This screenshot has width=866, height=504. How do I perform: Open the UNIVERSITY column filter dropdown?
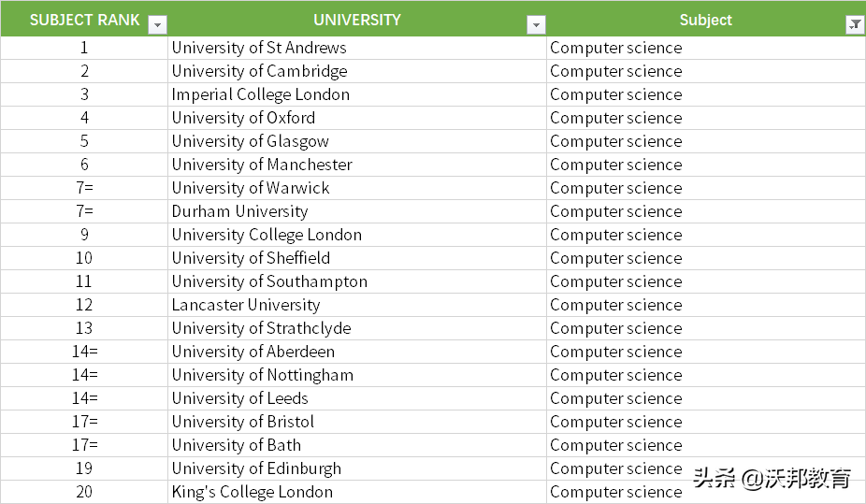[536, 25]
